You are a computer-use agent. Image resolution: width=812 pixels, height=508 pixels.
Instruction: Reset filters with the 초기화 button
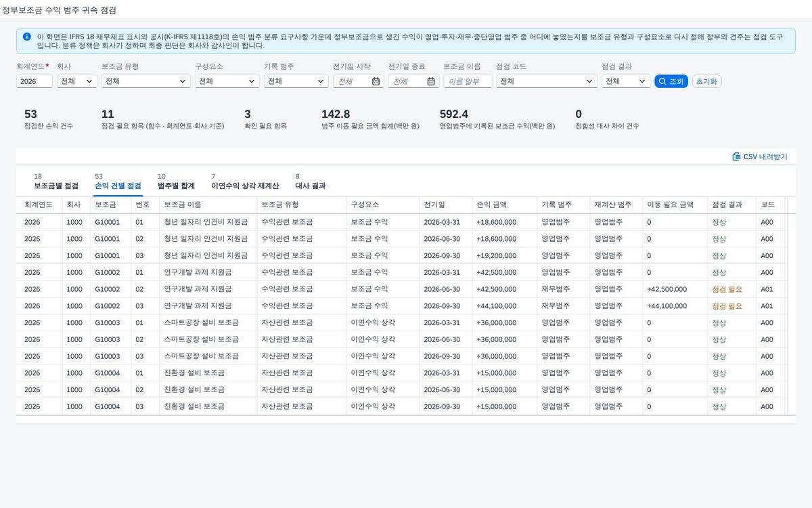(706, 81)
